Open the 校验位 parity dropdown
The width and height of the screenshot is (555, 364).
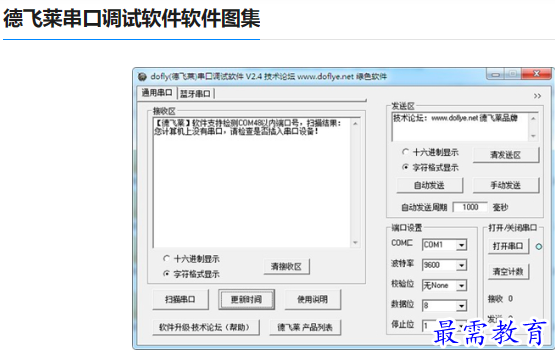click(461, 285)
